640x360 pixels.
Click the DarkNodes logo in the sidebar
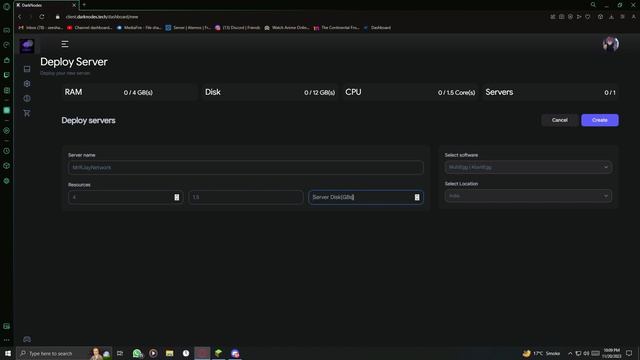[27, 46]
